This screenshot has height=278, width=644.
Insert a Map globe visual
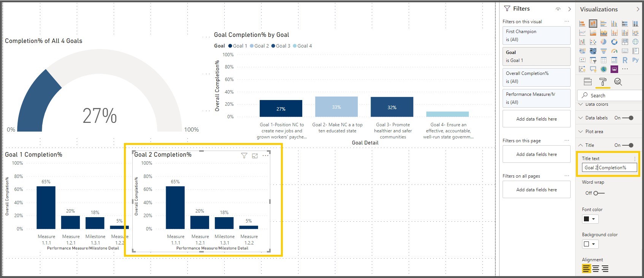click(x=636, y=42)
